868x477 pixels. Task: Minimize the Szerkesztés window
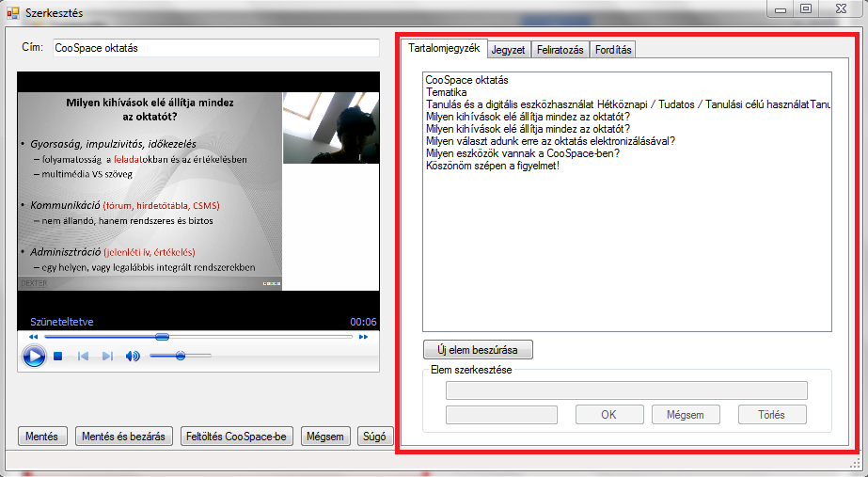coord(781,8)
